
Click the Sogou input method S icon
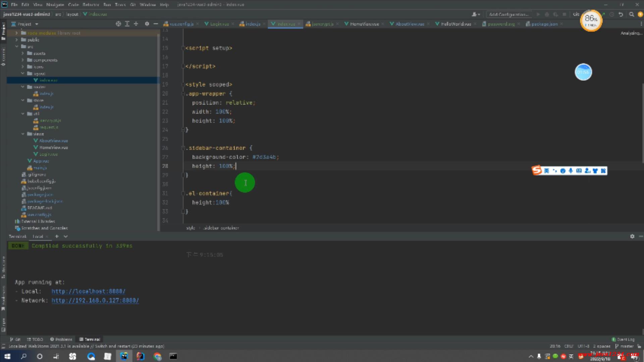[x=537, y=170]
